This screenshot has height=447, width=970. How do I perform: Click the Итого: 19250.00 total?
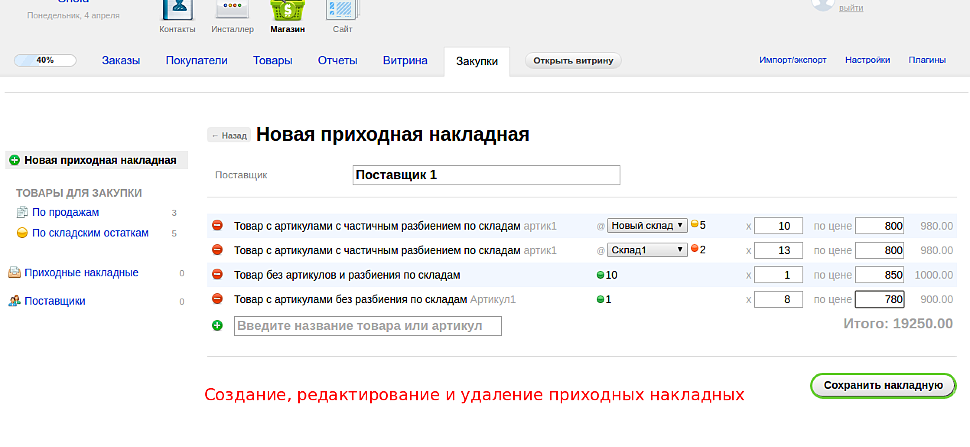pyautogui.click(x=898, y=323)
